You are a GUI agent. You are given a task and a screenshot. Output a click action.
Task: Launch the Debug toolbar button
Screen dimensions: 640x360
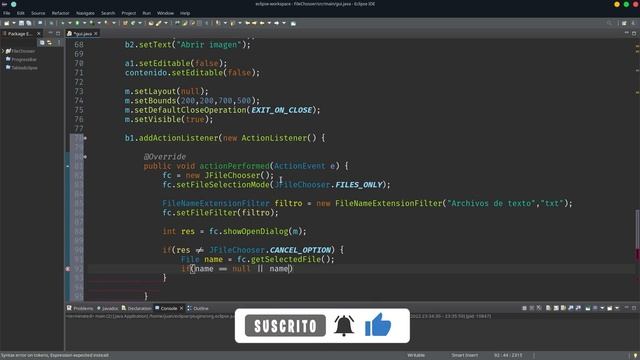[x=62, y=23]
